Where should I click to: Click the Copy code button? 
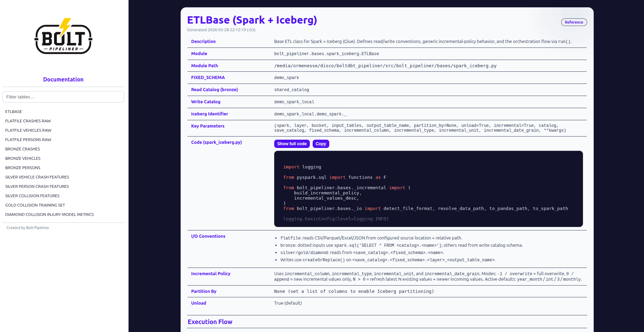coord(321,144)
